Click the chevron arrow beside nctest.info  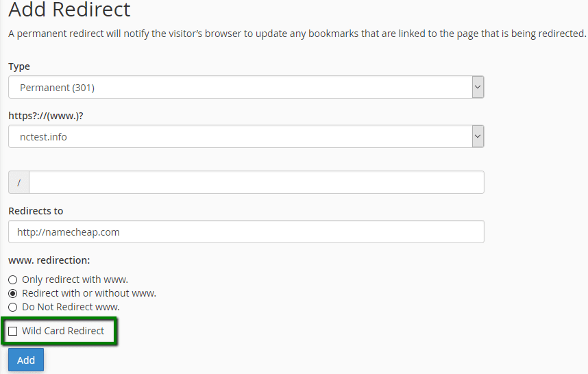pos(478,136)
